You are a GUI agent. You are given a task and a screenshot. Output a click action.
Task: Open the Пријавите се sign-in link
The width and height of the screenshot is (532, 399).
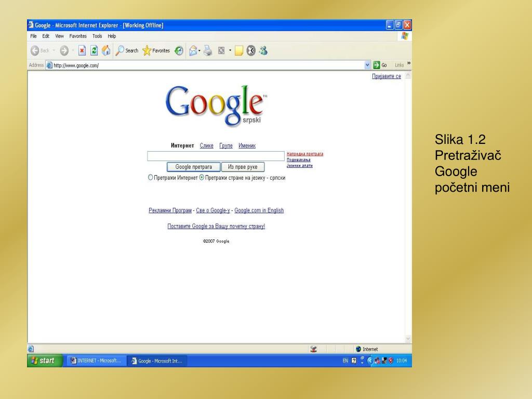[387, 76]
